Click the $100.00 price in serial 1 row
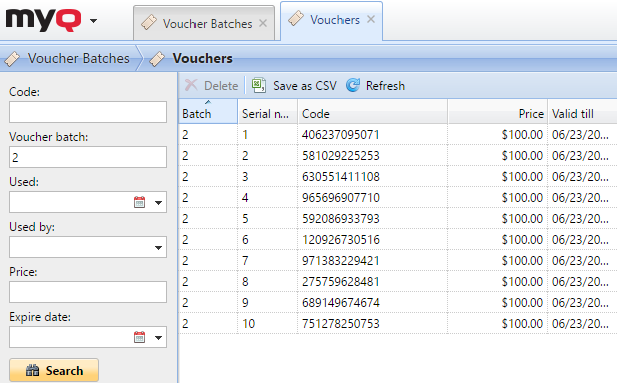 (522, 135)
